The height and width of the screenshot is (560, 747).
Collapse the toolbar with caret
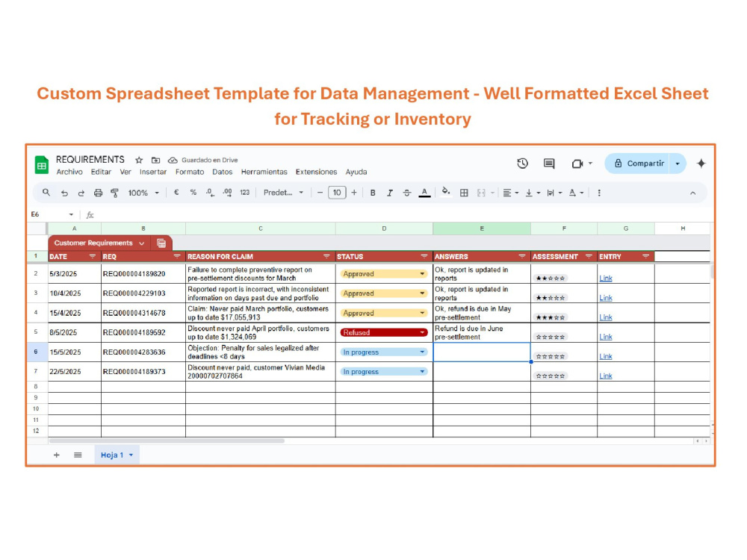[692, 193]
